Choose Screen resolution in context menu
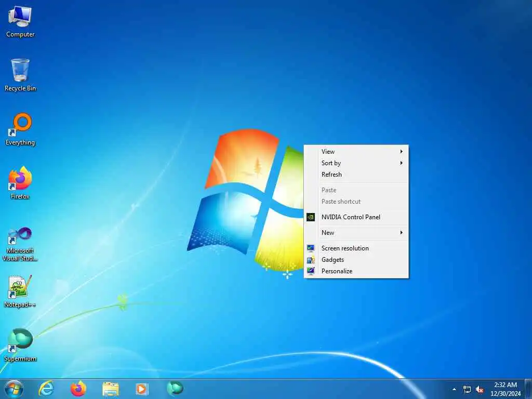 [356, 248]
